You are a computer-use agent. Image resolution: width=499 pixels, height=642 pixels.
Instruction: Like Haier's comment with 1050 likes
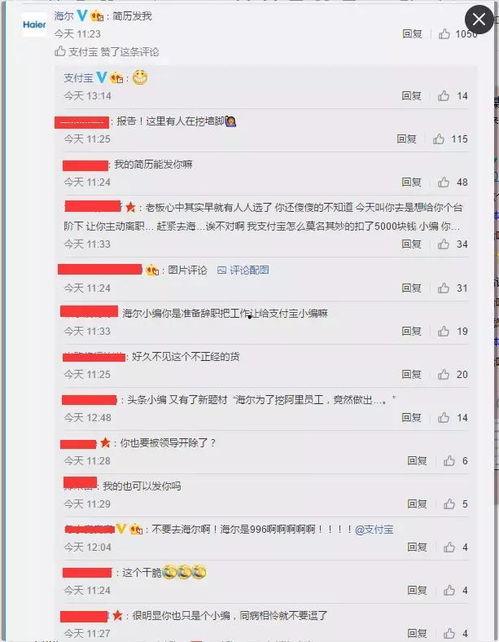445,34
